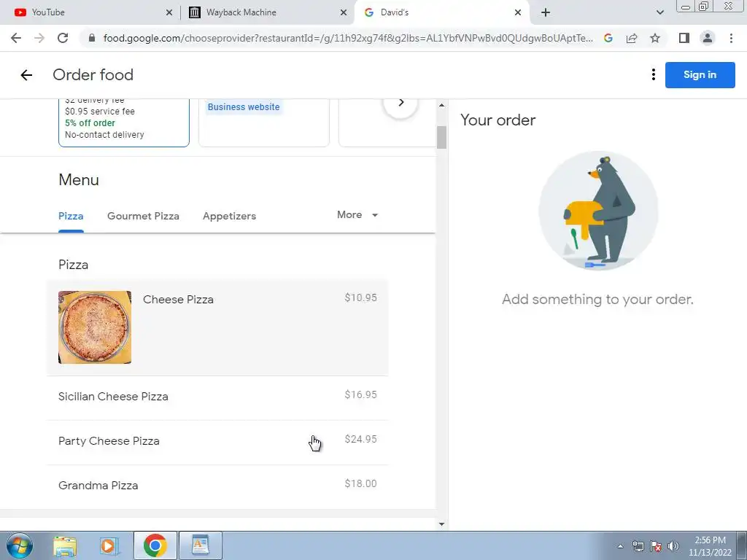Viewport: 747px width, 560px height.
Task: Select the David's browser tab
Action: 442,12
